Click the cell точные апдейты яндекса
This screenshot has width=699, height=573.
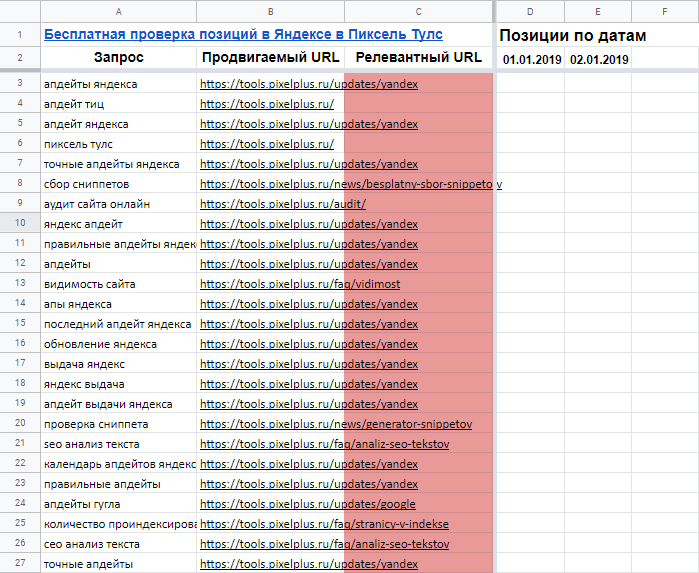pyautogui.click(x=119, y=164)
